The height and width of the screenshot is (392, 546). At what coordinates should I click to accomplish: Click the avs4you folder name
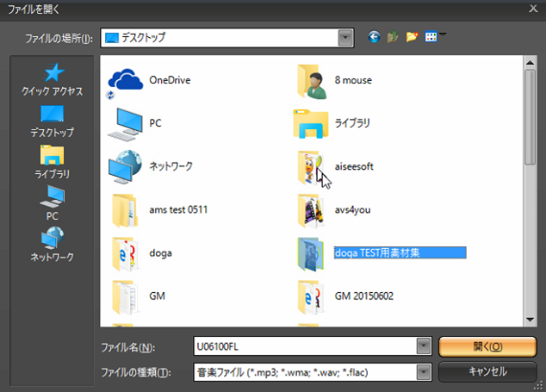pyautogui.click(x=352, y=209)
